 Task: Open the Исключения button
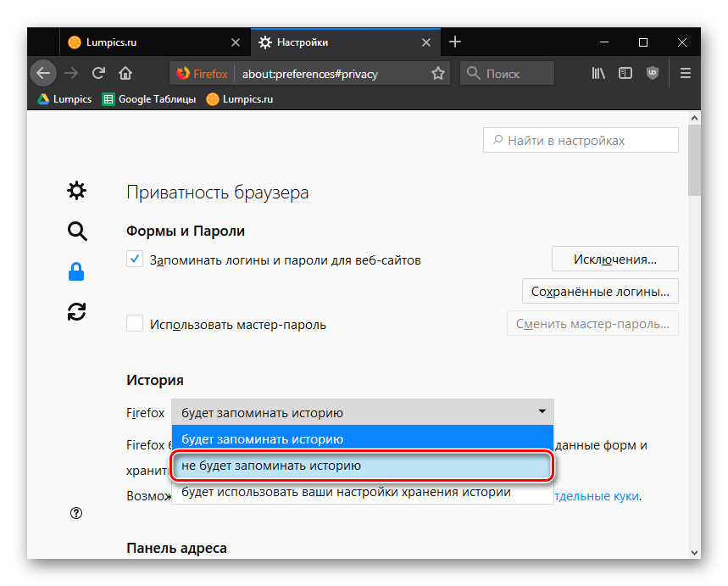pos(614,259)
